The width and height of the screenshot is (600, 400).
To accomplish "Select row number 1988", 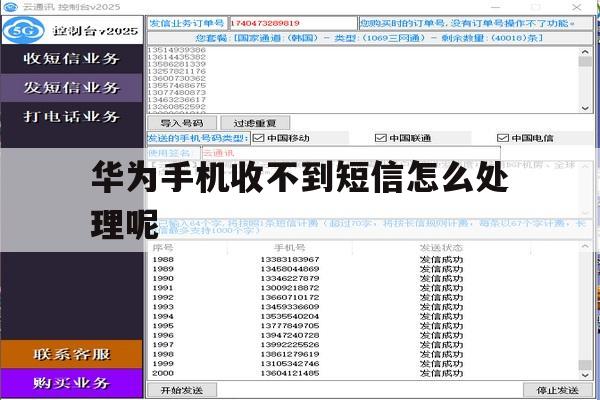I will click(x=163, y=260).
